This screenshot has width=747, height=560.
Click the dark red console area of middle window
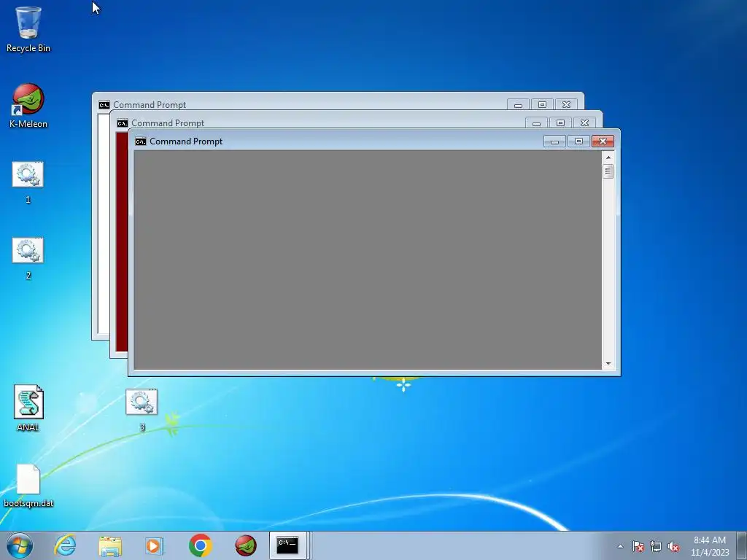[x=122, y=242]
